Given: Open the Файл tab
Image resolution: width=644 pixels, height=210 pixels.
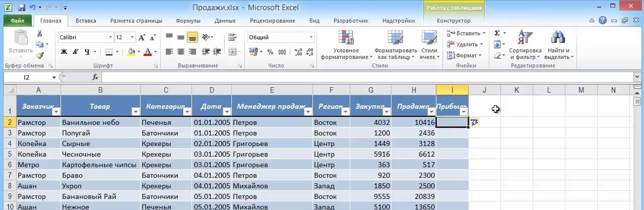Looking at the screenshot, I should [18, 21].
